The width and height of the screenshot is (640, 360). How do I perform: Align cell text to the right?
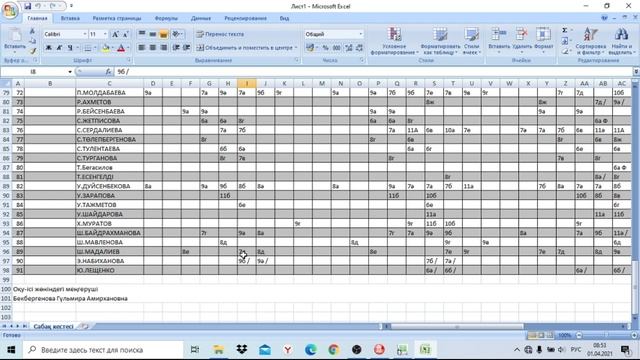pyautogui.click(x=163, y=48)
